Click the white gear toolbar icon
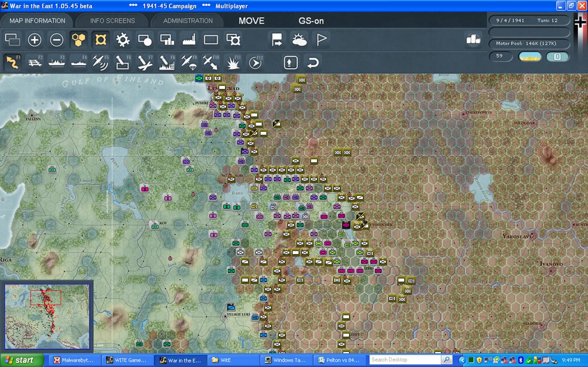 pyautogui.click(x=123, y=40)
